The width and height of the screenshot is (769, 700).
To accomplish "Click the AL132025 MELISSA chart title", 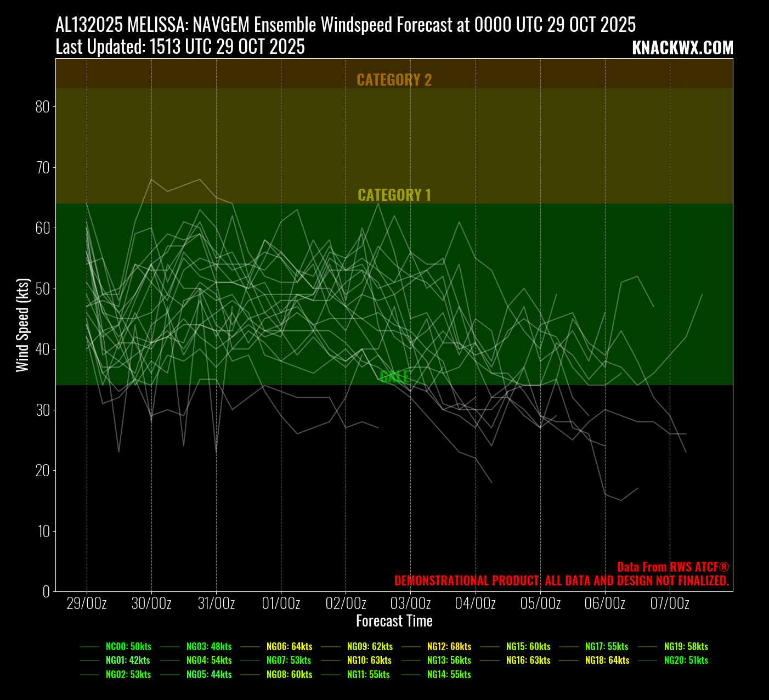I will point(346,25).
